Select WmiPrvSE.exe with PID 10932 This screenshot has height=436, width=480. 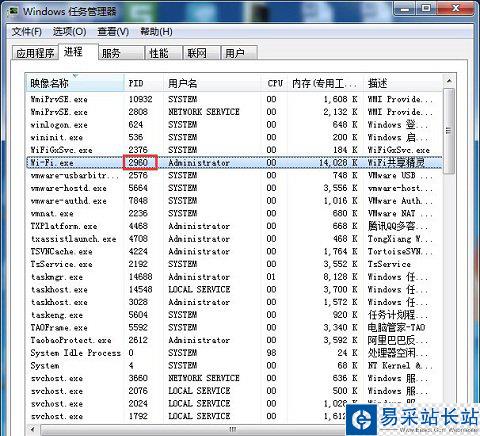click(235, 99)
